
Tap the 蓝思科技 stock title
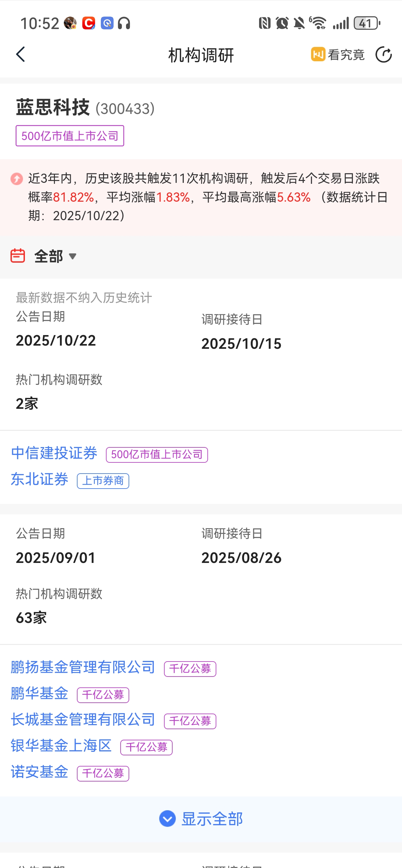coord(53,108)
